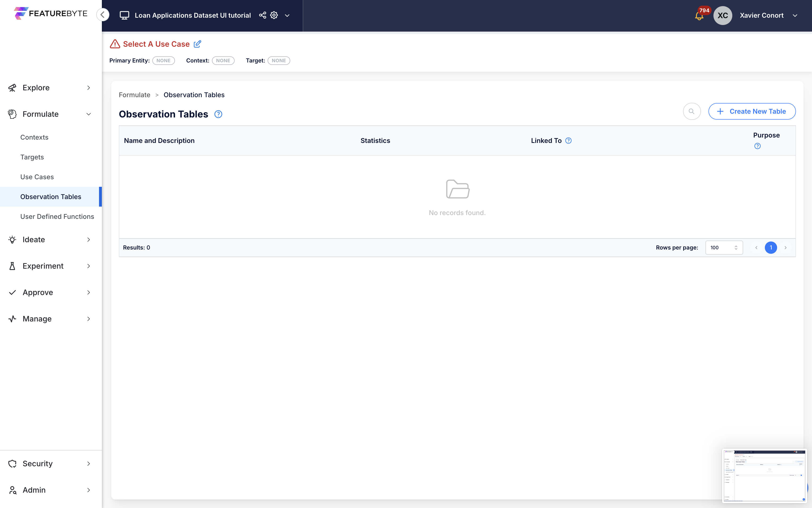This screenshot has height=508, width=812.
Task: Open User Defined Functions page
Action: click(x=57, y=216)
